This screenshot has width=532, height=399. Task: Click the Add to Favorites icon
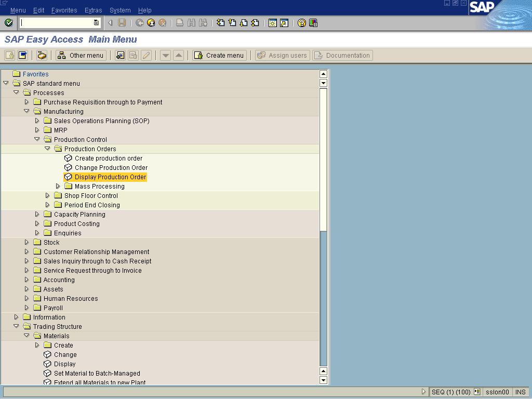click(x=121, y=56)
